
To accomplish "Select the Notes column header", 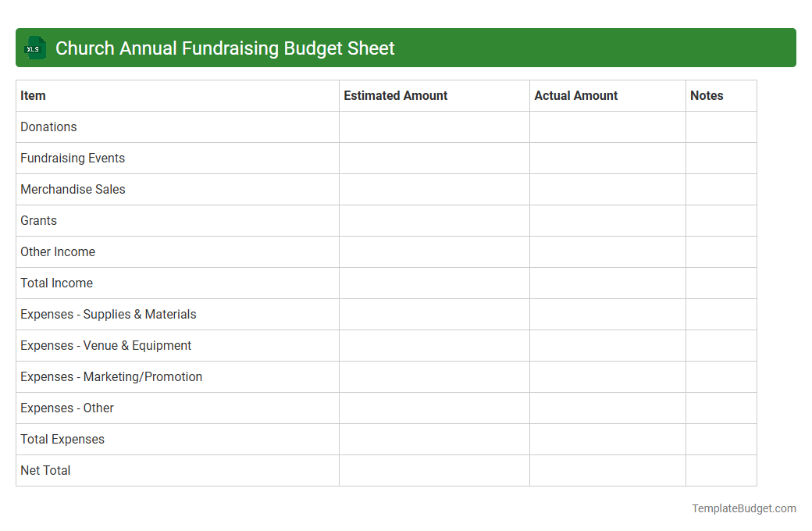I will pyautogui.click(x=707, y=95).
